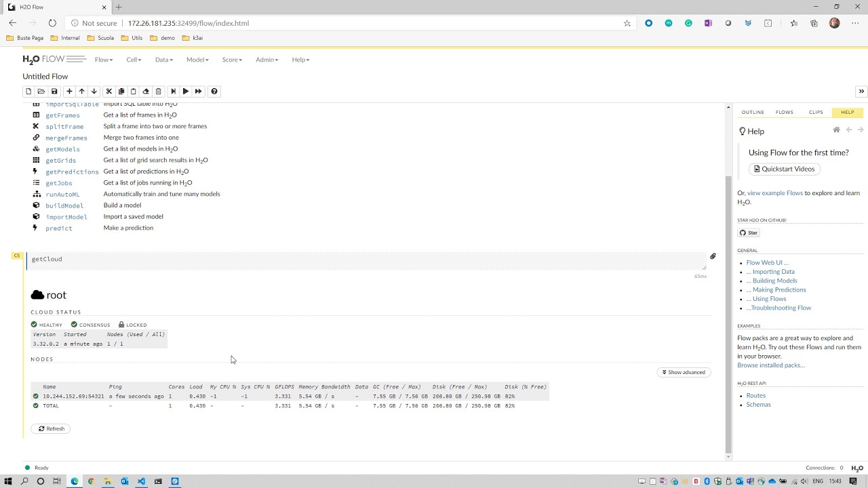Clear cell with the eraser icon

point(146,91)
